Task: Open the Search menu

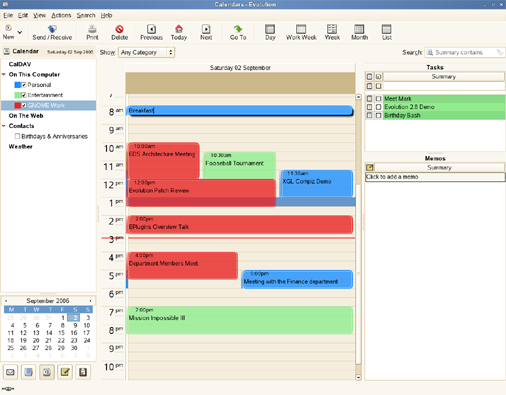Action: pyautogui.click(x=86, y=15)
